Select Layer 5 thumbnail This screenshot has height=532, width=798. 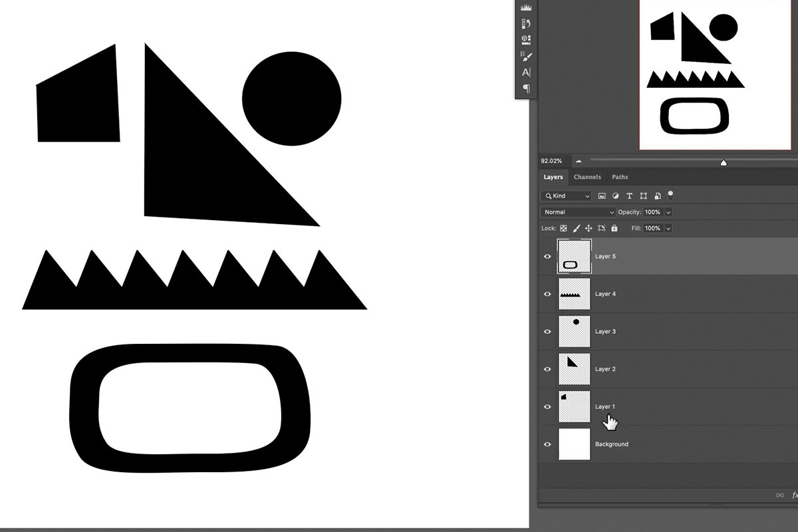tap(575, 256)
